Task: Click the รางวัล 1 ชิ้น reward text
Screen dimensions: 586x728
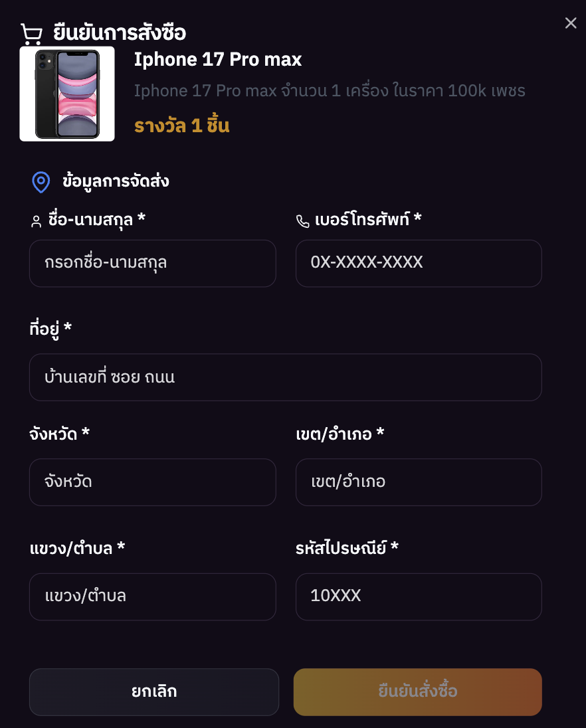Action: [x=182, y=126]
